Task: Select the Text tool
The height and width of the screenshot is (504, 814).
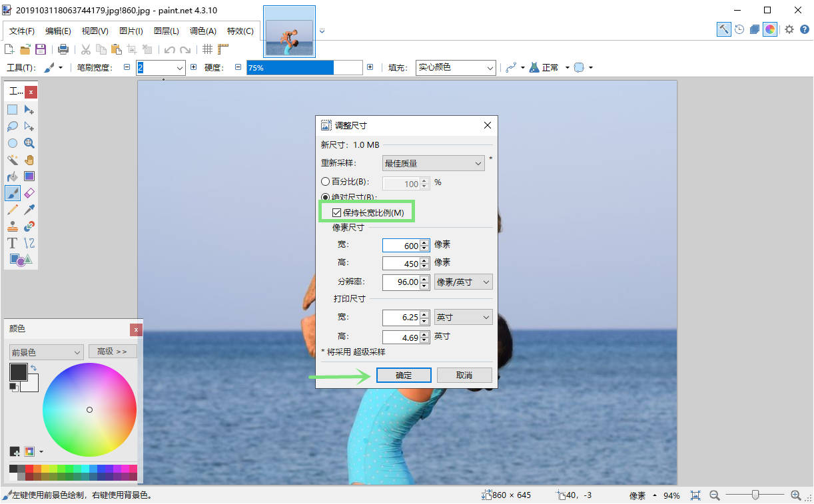Action: coord(13,243)
